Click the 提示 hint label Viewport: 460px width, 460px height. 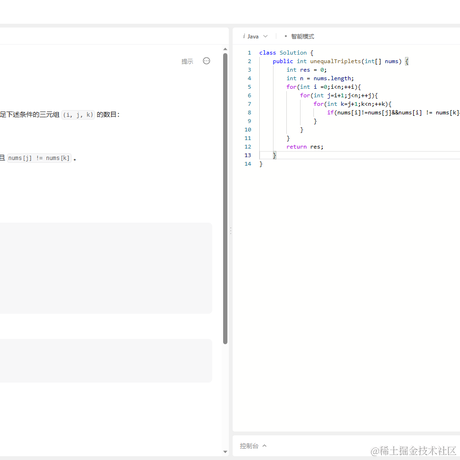pos(187,61)
